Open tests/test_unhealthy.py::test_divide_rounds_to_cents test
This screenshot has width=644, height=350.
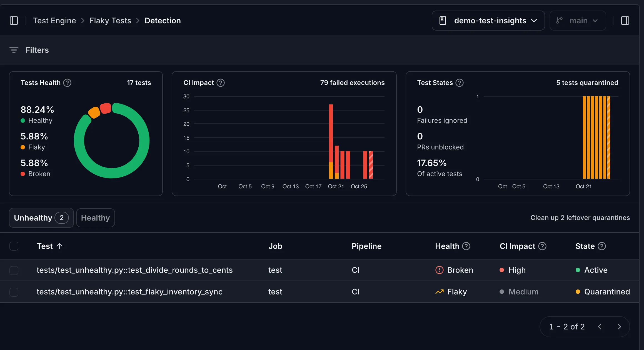point(134,270)
